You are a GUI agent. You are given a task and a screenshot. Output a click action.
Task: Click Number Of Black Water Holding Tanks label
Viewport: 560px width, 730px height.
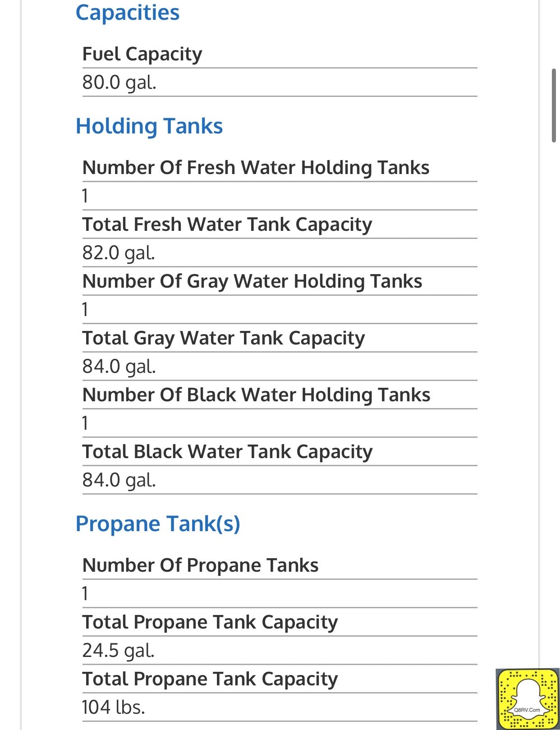256,395
